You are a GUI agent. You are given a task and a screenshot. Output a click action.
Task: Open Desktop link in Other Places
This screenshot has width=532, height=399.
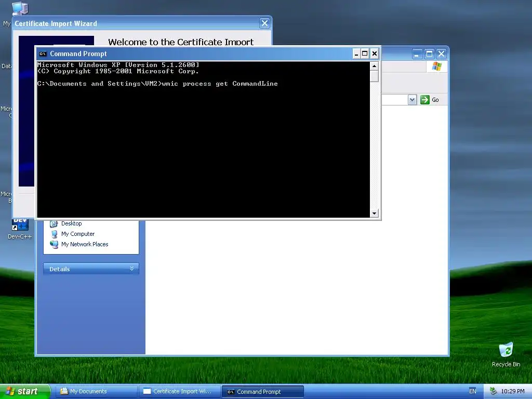tap(72, 223)
